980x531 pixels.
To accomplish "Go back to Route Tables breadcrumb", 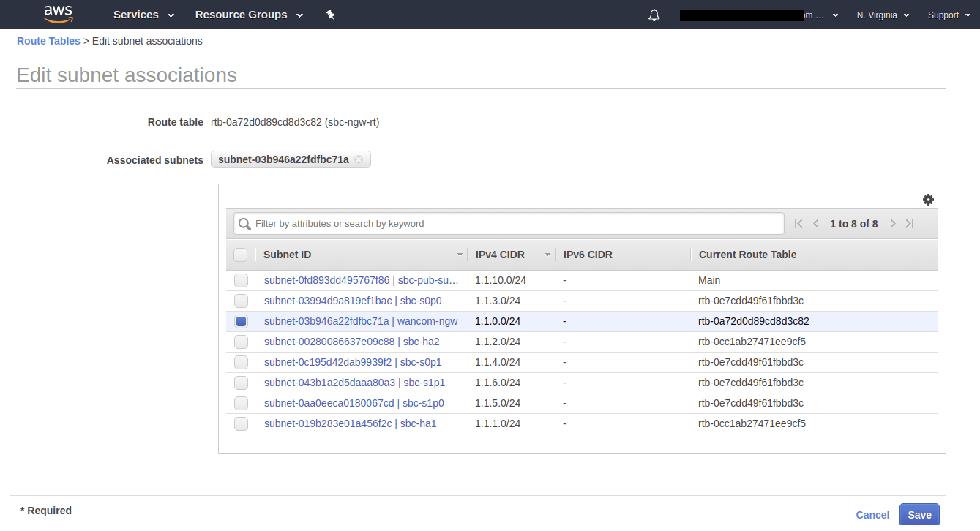I will pos(48,40).
